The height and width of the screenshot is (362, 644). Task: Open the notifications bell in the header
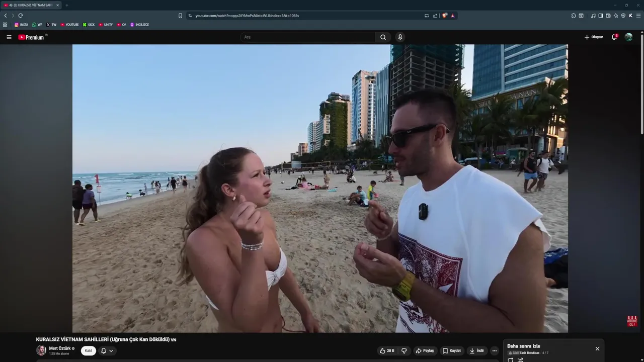614,37
